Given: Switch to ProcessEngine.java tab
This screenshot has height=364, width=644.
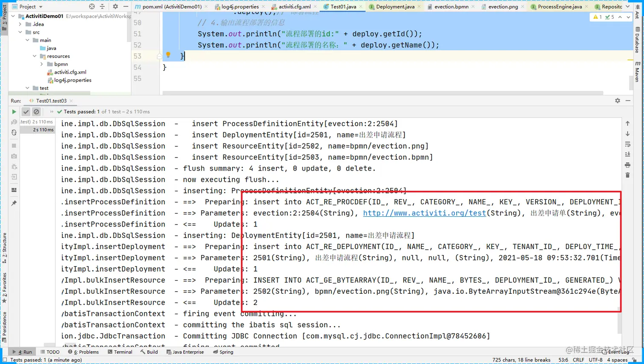Looking at the screenshot, I should (559, 7).
